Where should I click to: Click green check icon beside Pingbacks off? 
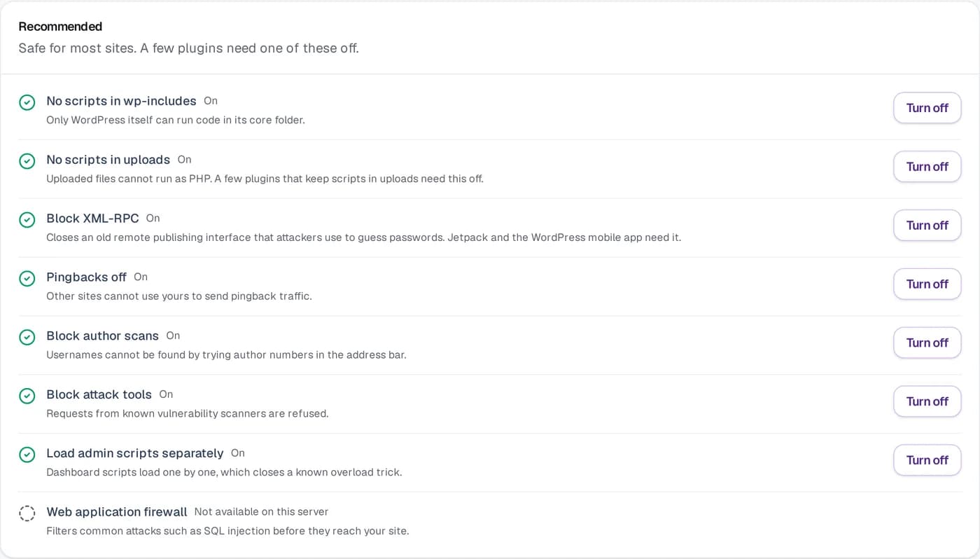pos(27,279)
